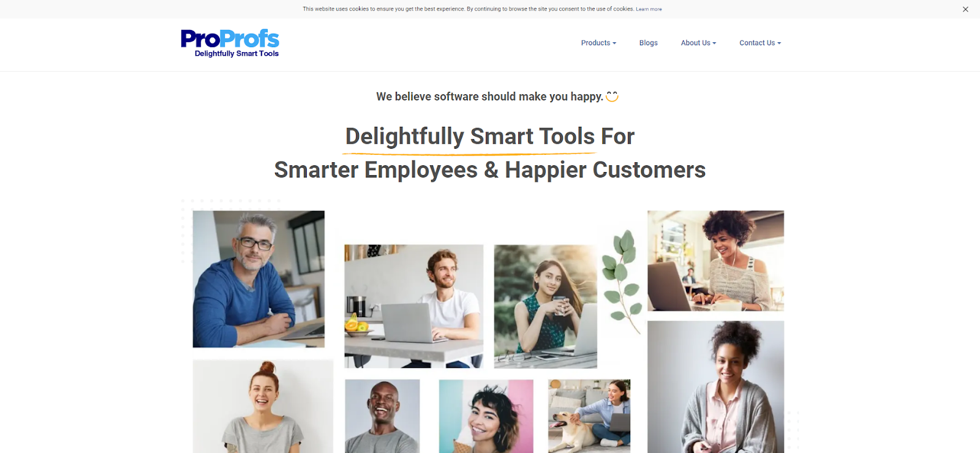Select photo of woman sitting with dog
The height and width of the screenshot is (453, 980).
589,416
